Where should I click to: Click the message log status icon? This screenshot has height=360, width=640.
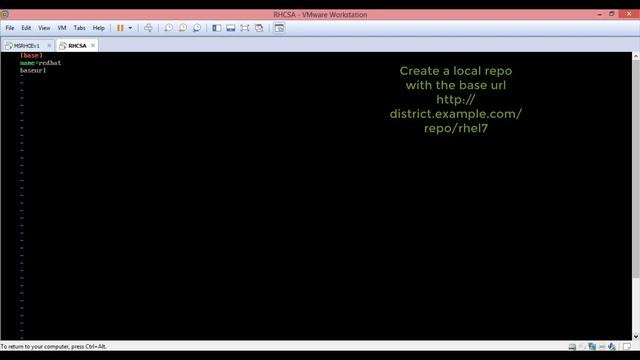[627, 347]
